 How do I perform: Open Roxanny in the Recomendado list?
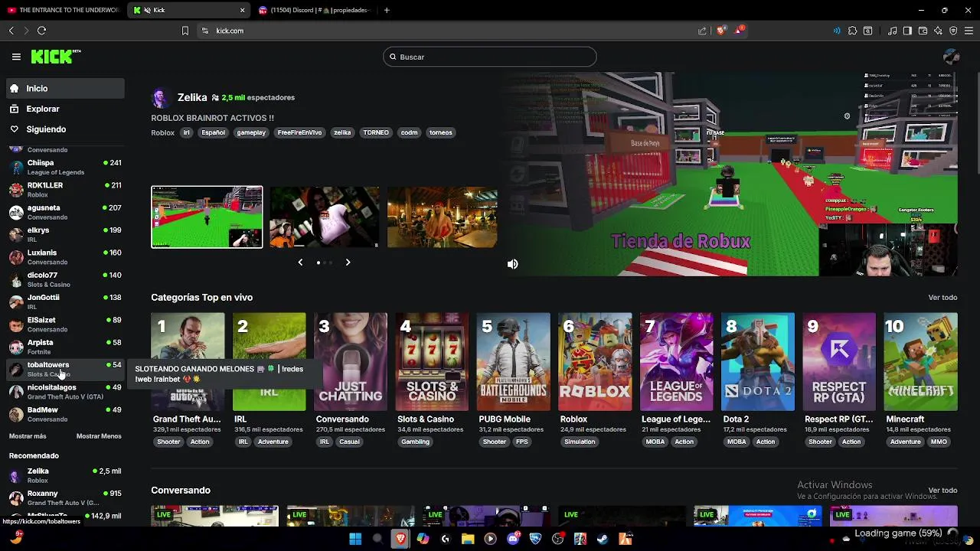[65, 498]
